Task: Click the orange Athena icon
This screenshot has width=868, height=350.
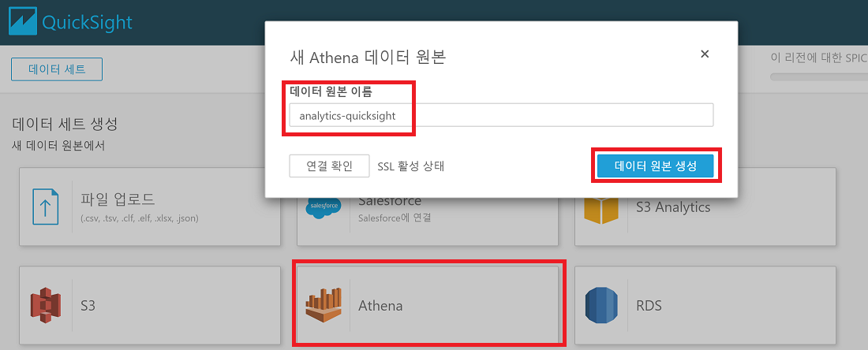Action: coord(324,305)
